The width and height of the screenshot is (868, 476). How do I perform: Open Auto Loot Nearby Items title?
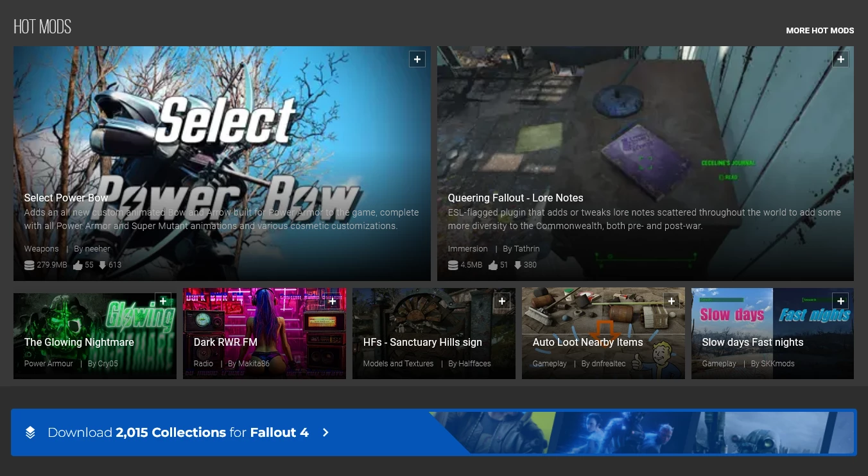587,342
